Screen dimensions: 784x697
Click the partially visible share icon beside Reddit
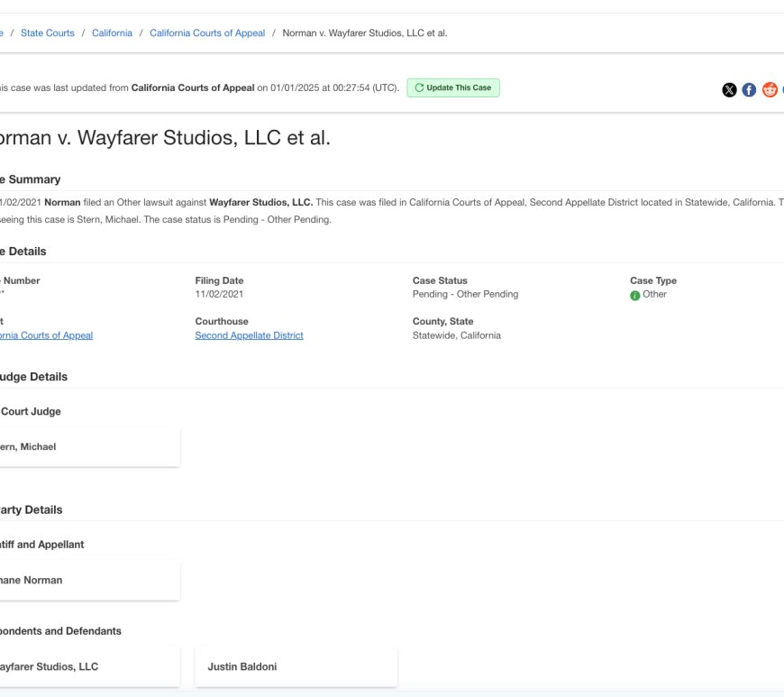pos(782,89)
